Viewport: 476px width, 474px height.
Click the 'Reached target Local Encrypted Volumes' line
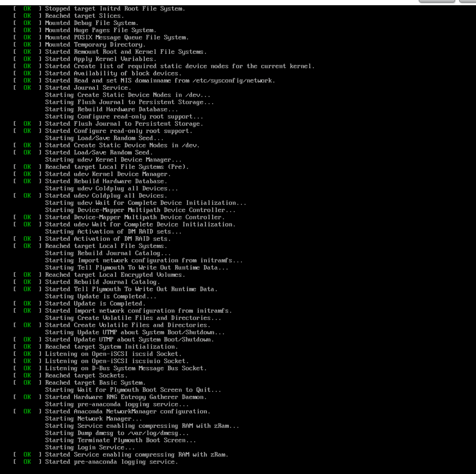pos(115,275)
